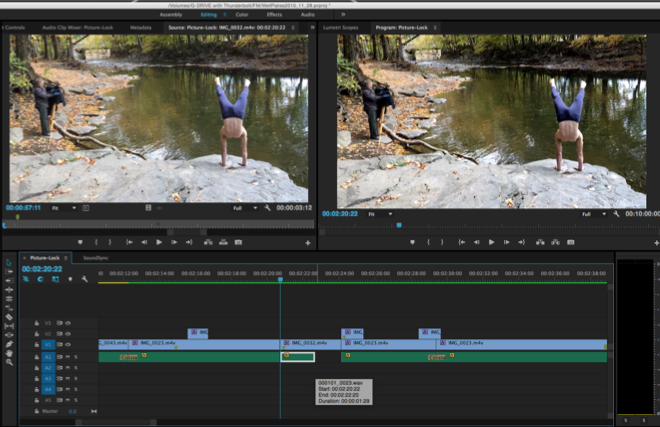This screenshot has width=660, height=427.
Task: Toggle Linked Selection in the timeline
Action: [x=55, y=279]
